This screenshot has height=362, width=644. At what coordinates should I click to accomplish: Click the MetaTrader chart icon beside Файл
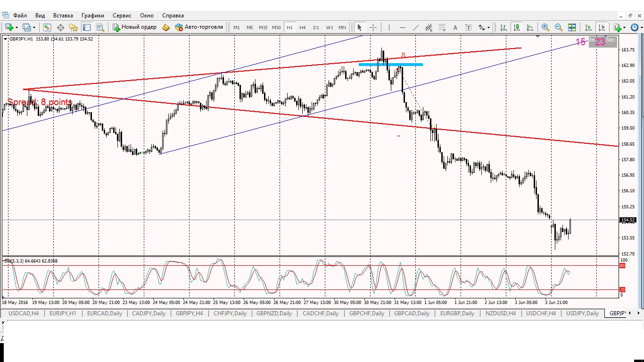6,16
